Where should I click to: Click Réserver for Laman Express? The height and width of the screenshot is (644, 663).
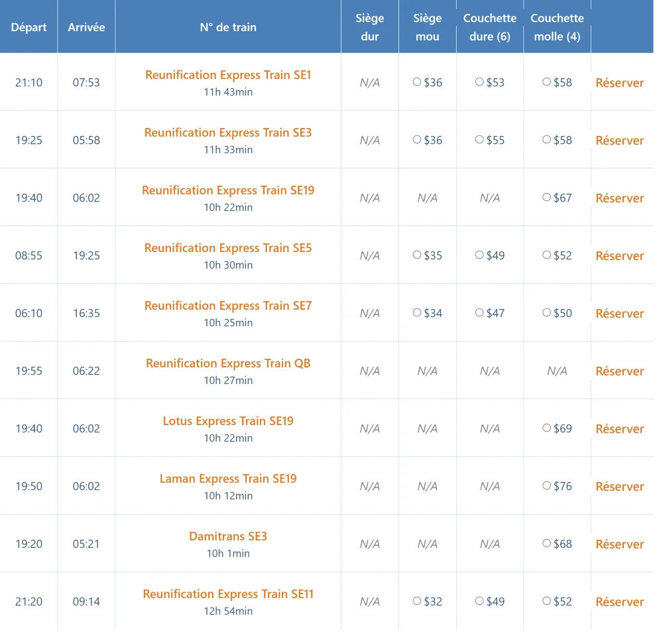coord(619,486)
